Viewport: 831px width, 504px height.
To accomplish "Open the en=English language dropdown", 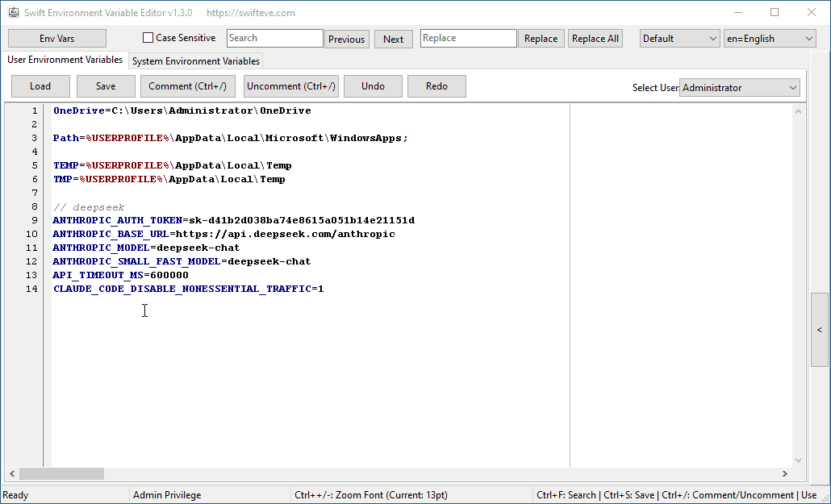I will click(769, 37).
